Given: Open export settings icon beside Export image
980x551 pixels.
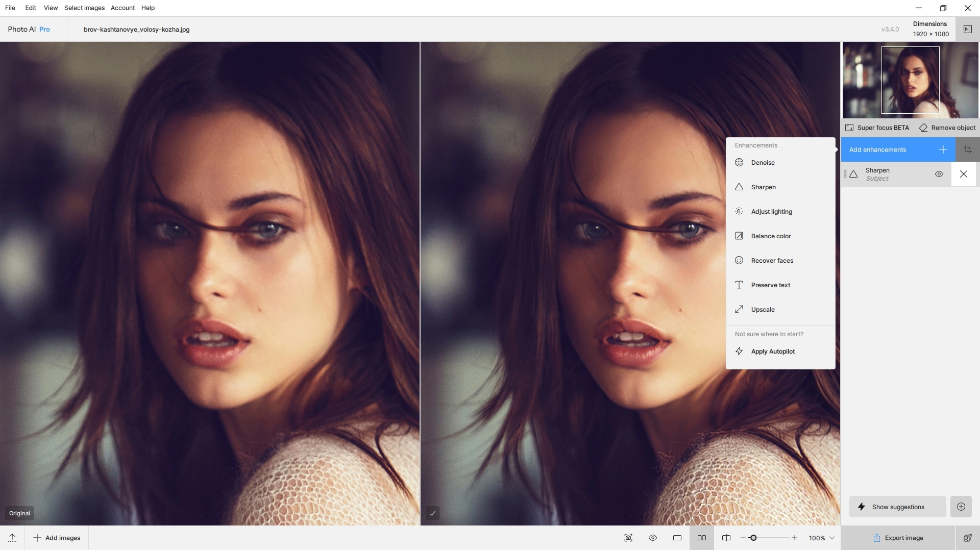Looking at the screenshot, I should point(967,538).
